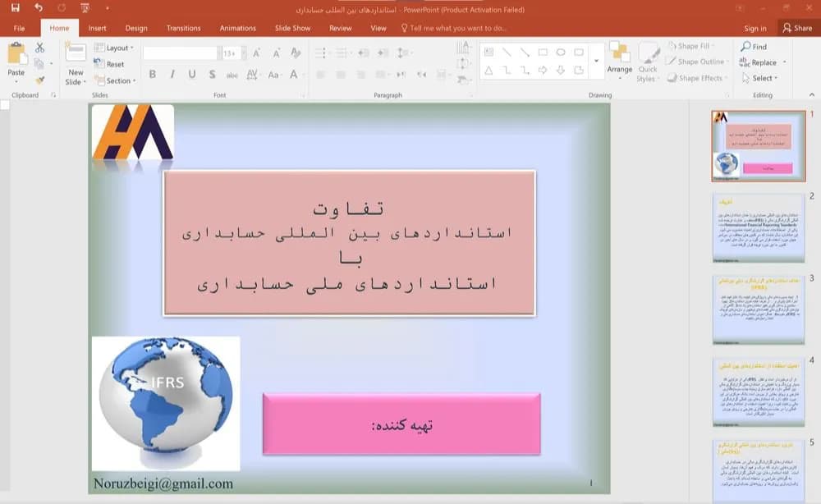Click Find in the Editing group
Screen dimensions: 821x504
[754, 47]
